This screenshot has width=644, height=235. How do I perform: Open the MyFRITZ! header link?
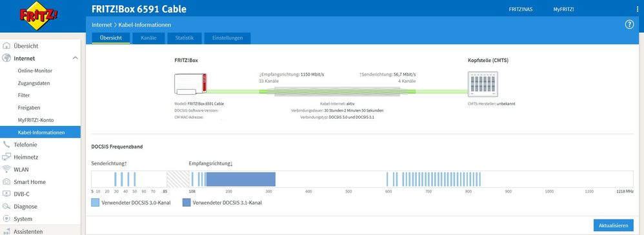point(563,9)
